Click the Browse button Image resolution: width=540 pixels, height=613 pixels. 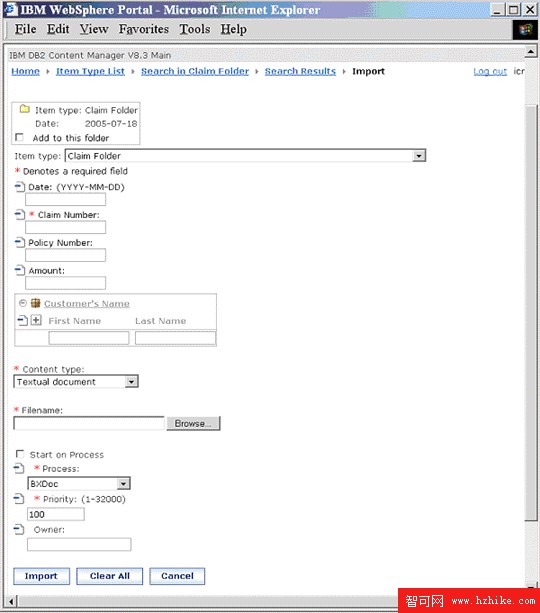(x=194, y=423)
